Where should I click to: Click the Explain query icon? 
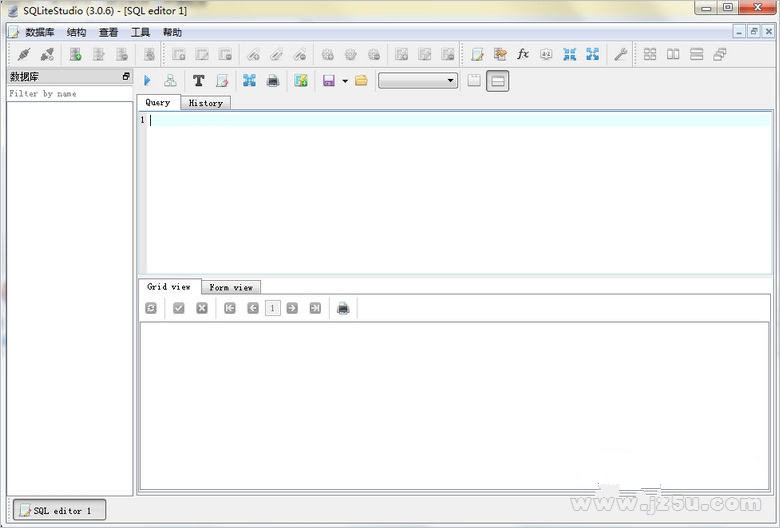click(x=171, y=80)
